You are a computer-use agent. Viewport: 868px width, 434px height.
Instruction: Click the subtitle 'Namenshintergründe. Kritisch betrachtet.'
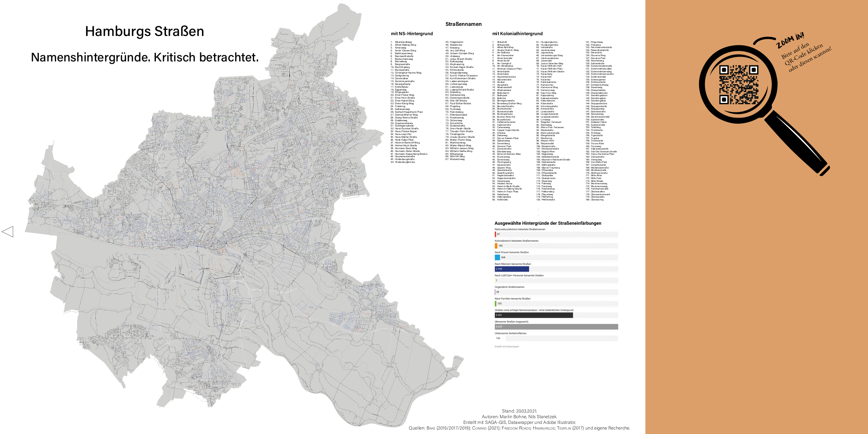(145, 57)
